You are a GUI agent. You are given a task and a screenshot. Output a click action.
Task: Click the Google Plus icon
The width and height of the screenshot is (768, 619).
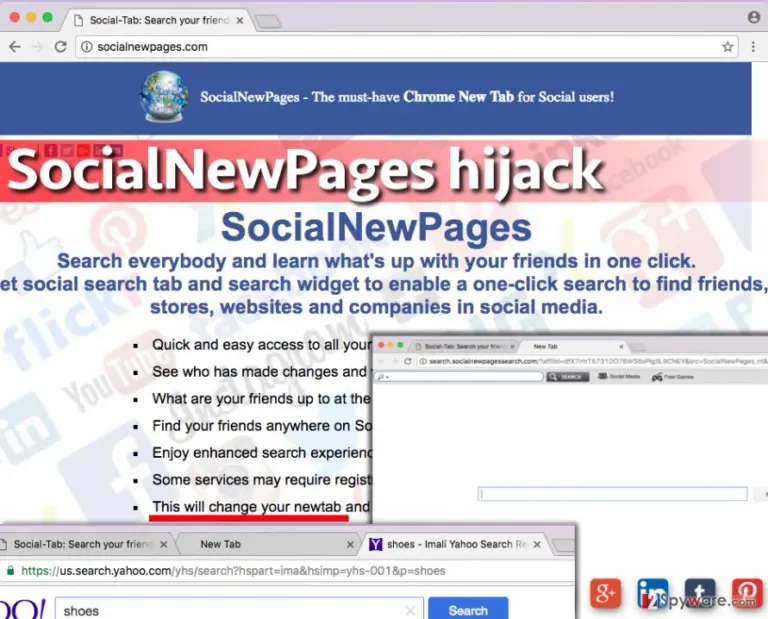click(x=606, y=593)
